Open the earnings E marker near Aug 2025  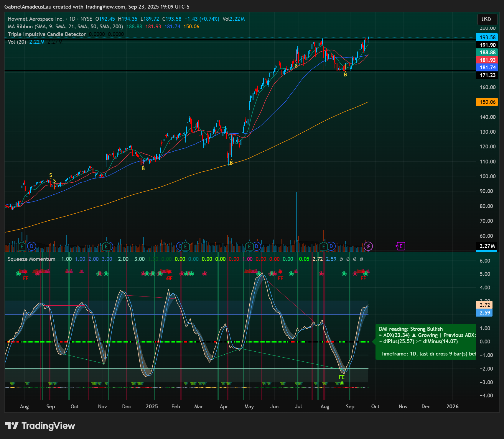click(324, 246)
